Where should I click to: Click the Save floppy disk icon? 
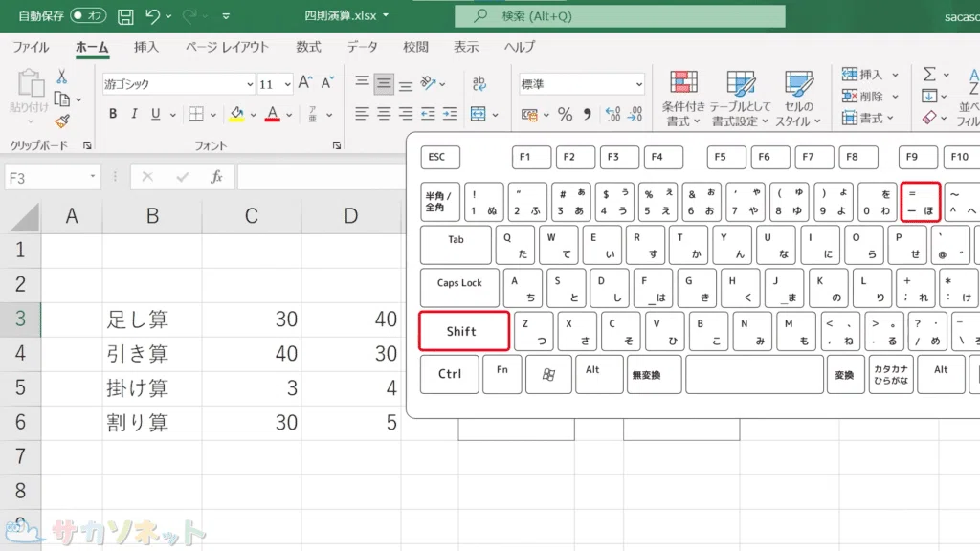pos(125,16)
